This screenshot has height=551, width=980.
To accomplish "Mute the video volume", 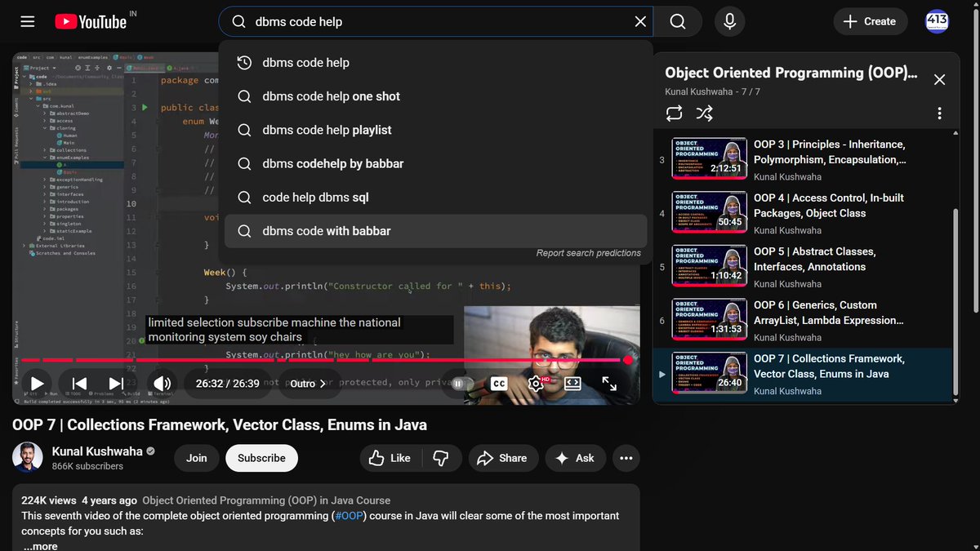I will 163,384.
